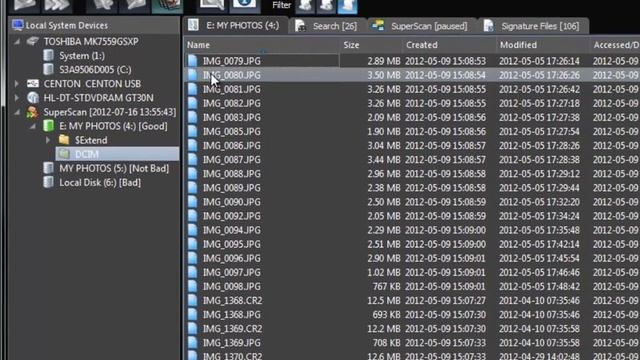Collapse the TOSHIBA MK7559GSXP tree node

pyautogui.click(x=17, y=41)
